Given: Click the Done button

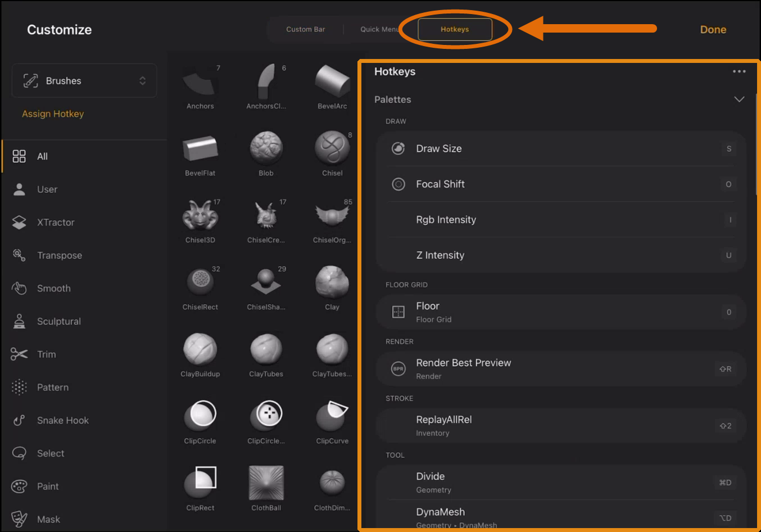Looking at the screenshot, I should tap(713, 30).
